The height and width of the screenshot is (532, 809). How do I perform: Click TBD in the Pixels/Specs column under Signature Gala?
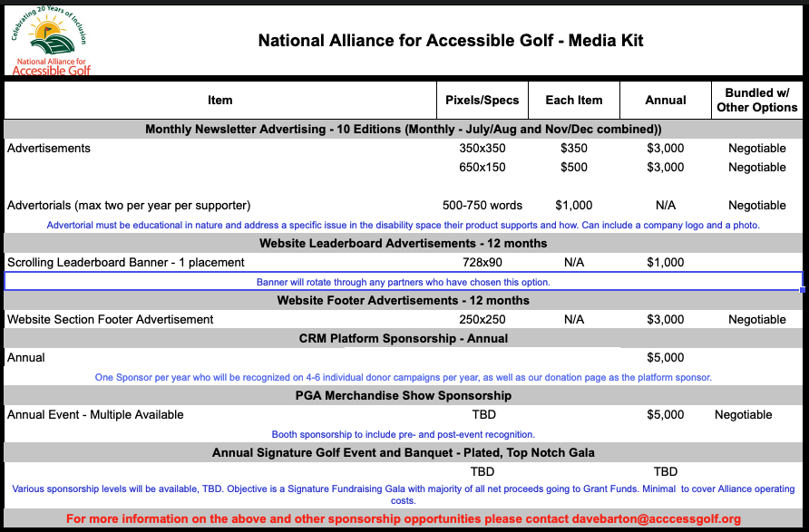tap(482, 471)
